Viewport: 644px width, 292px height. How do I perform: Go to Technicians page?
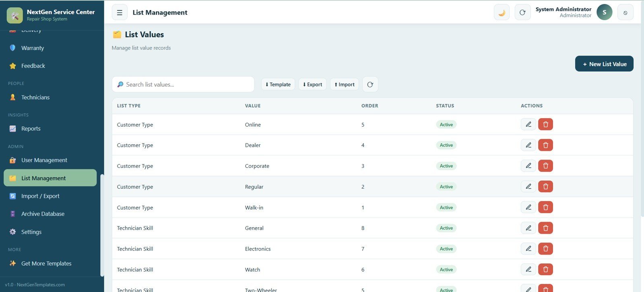click(50, 97)
